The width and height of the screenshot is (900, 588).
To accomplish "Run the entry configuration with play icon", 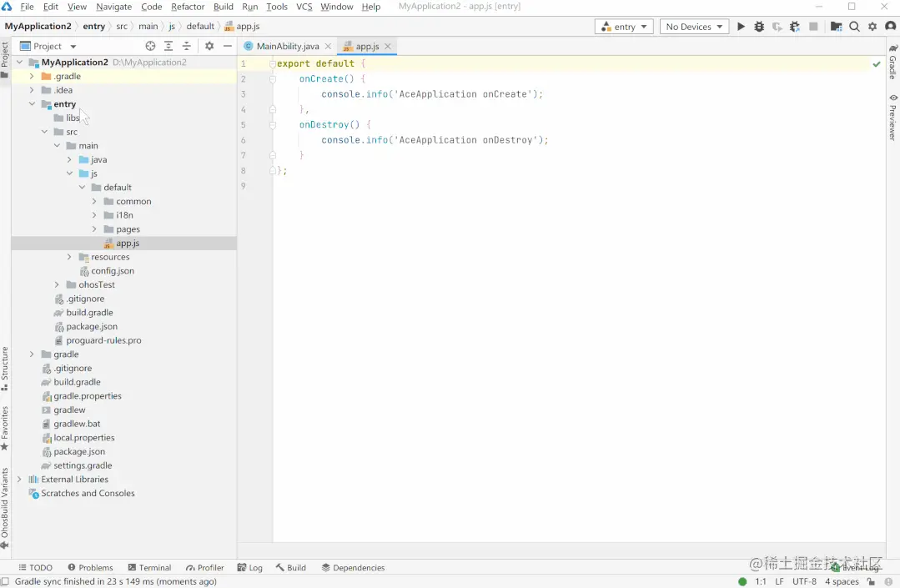I will click(741, 27).
